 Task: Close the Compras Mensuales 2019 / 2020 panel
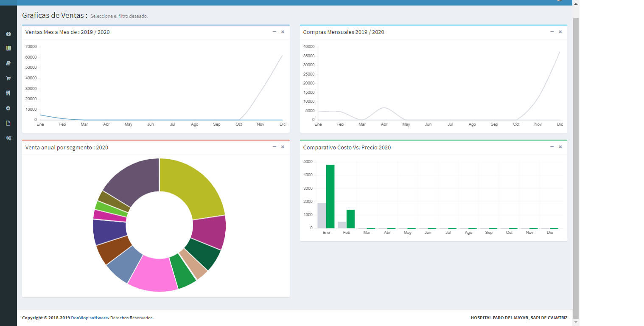click(x=560, y=32)
